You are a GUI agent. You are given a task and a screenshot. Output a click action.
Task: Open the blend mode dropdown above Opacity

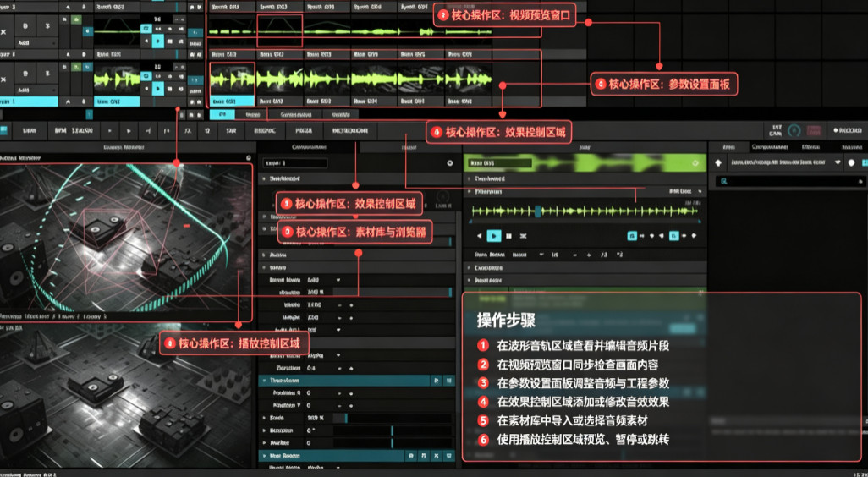click(x=338, y=280)
